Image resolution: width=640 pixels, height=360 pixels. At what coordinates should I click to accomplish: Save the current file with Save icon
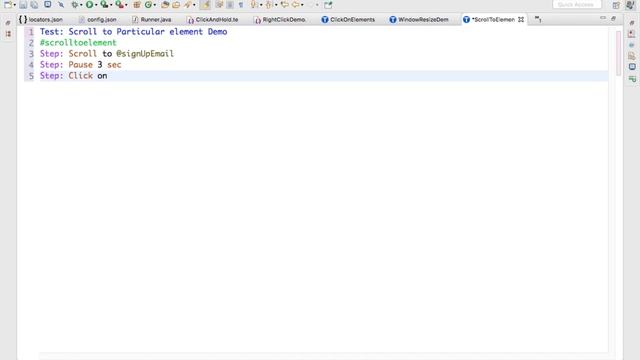(x=23, y=4)
